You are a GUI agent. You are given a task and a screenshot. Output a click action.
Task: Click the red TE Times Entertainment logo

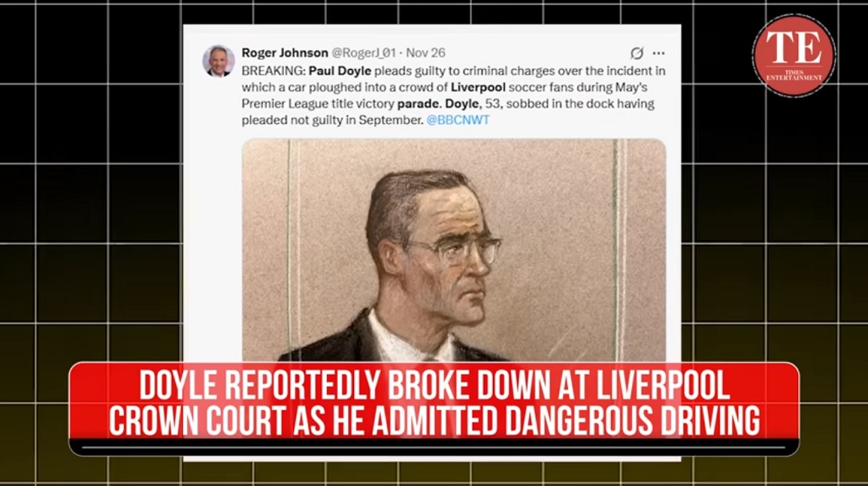pyautogui.click(x=794, y=56)
